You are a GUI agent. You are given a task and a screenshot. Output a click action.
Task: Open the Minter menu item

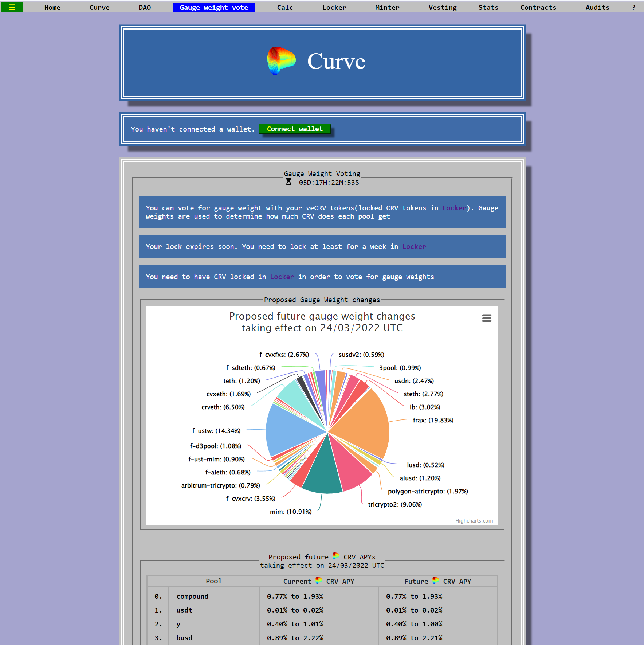point(387,7)
